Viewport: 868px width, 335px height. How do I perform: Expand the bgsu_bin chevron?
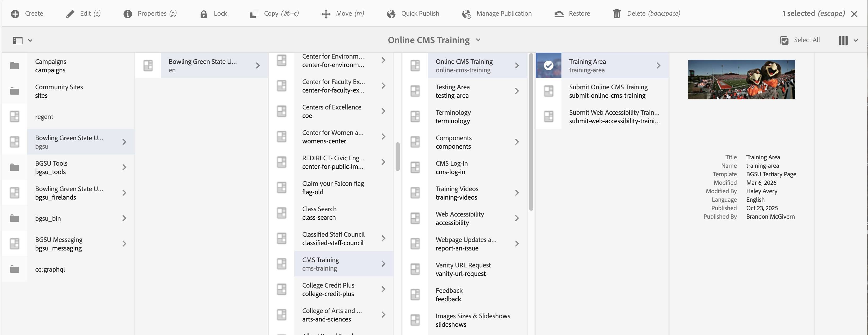point(124,218)
